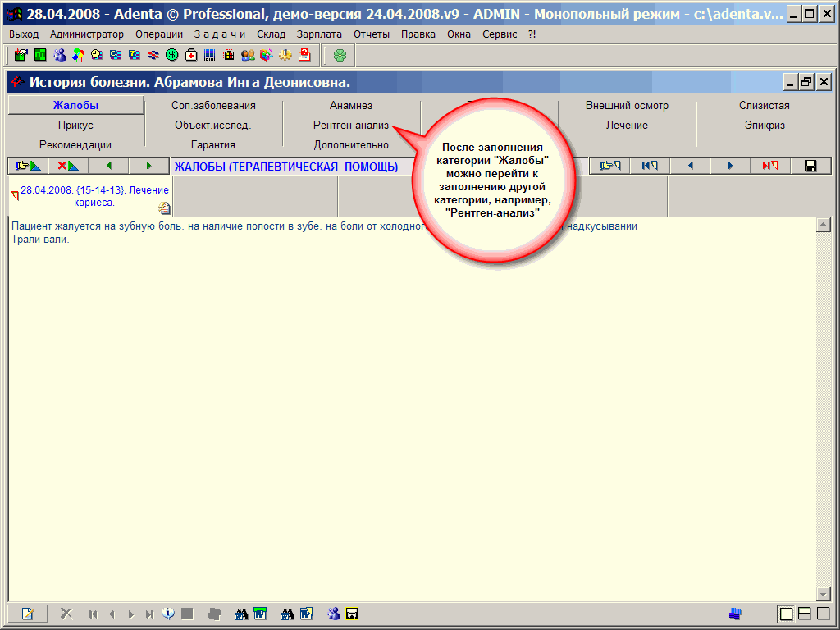840x630 pixels.
Task: Click the green dollar sign toolbar icon
Action: click(172, 55)
